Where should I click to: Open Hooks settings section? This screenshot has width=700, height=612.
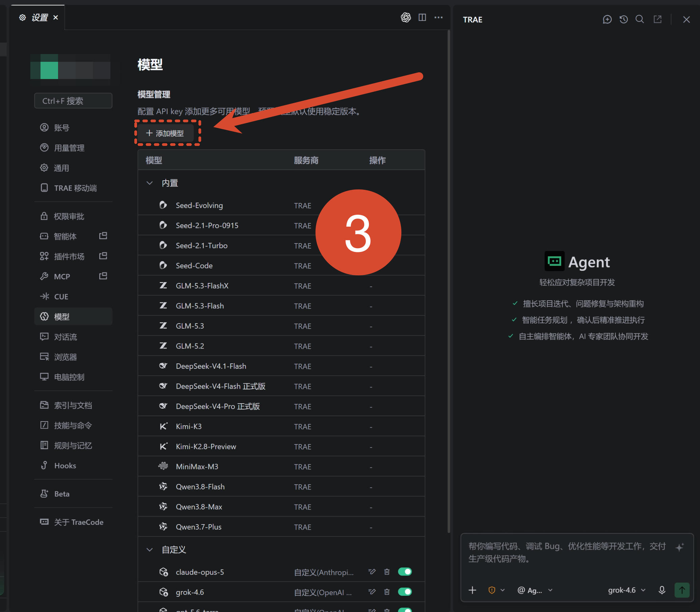click(x=73, y=465)
